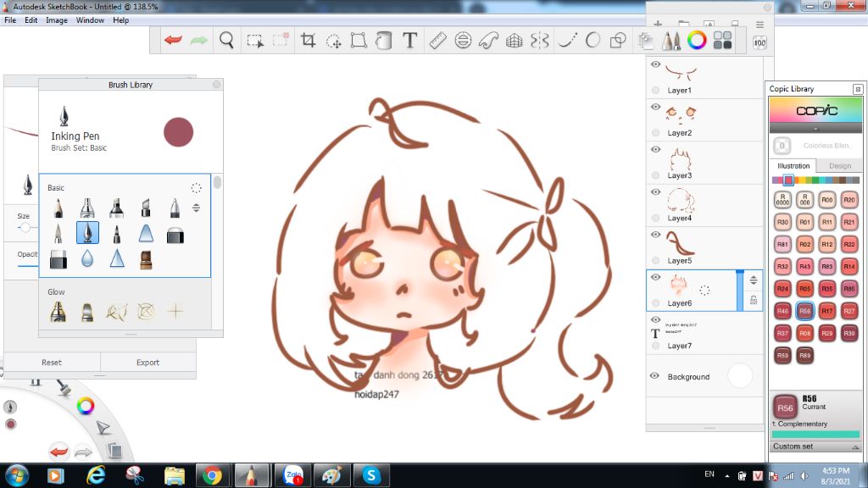Switch to the Copic Illustration tab
Screen dimensions: 868x488
click(x=793, y=165)
